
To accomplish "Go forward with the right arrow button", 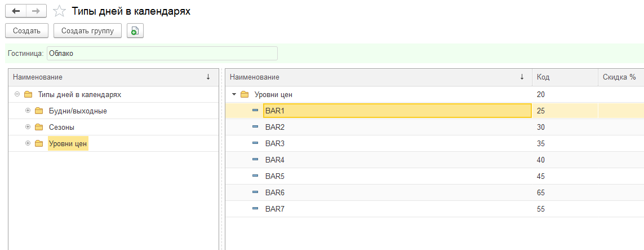I will (x=36, y=11).
